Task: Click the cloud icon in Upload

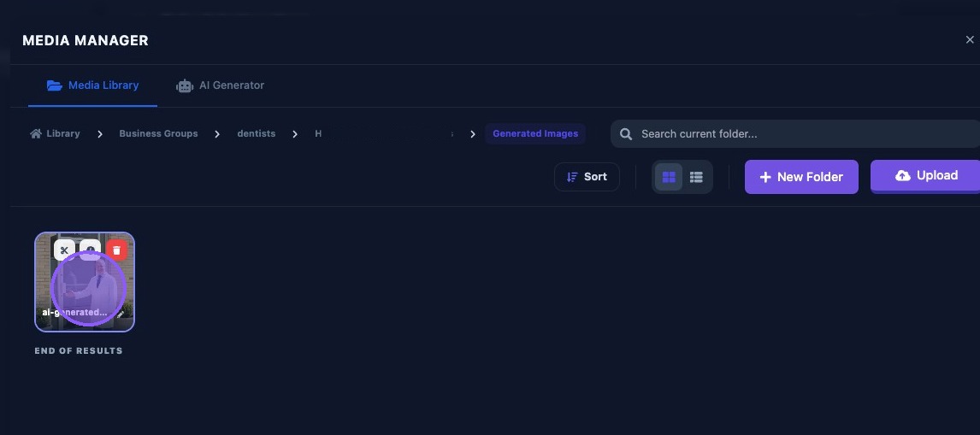Action: pyautogui.click(x=902, y=176)
